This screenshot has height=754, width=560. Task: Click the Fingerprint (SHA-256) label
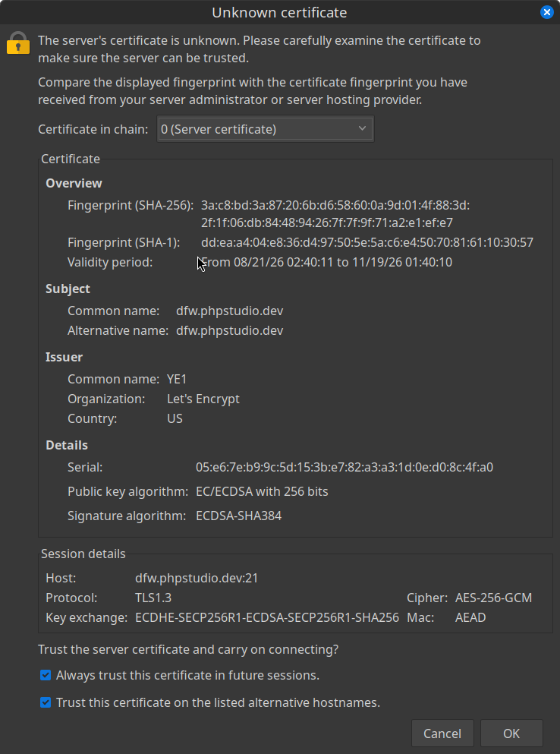[x=131, y=205]
